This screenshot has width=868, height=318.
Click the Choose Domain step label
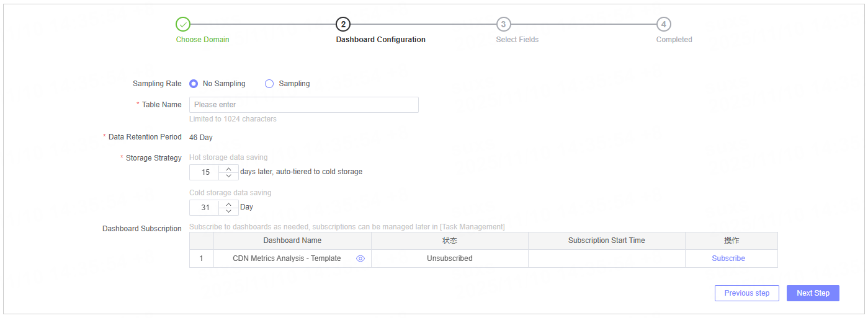click(202, 40)
